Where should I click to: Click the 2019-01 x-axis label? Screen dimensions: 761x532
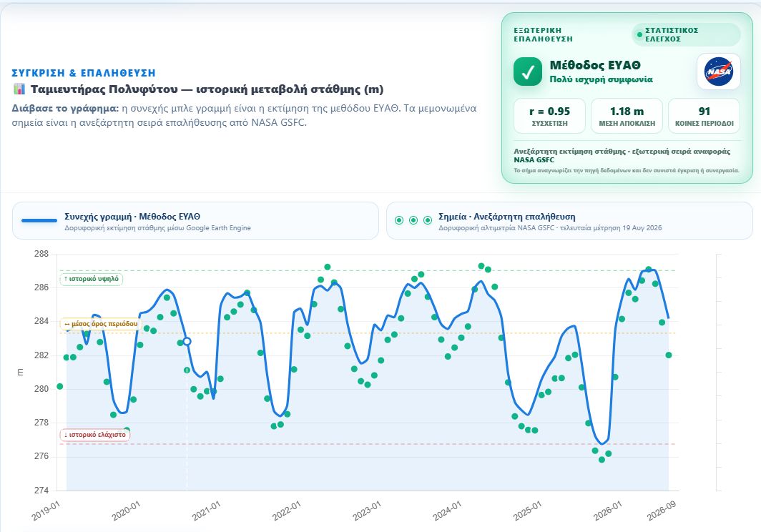pyautogui.click(x=46, y=511)
